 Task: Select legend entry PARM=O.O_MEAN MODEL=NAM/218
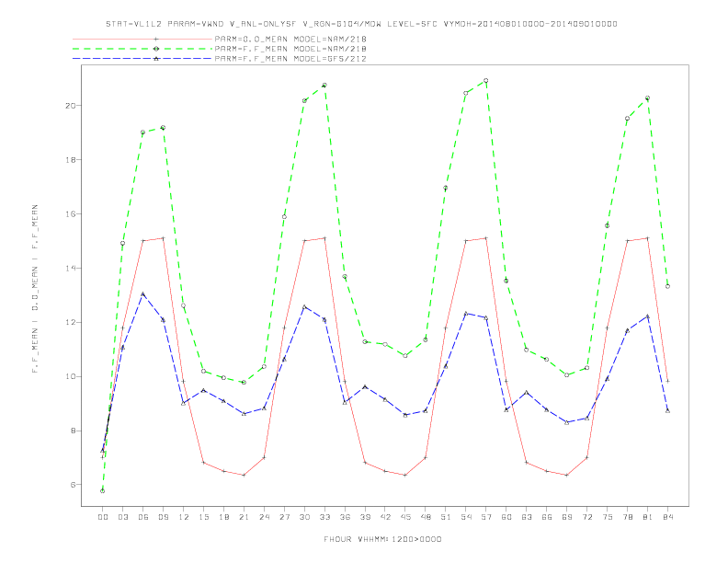click(290, 40)
